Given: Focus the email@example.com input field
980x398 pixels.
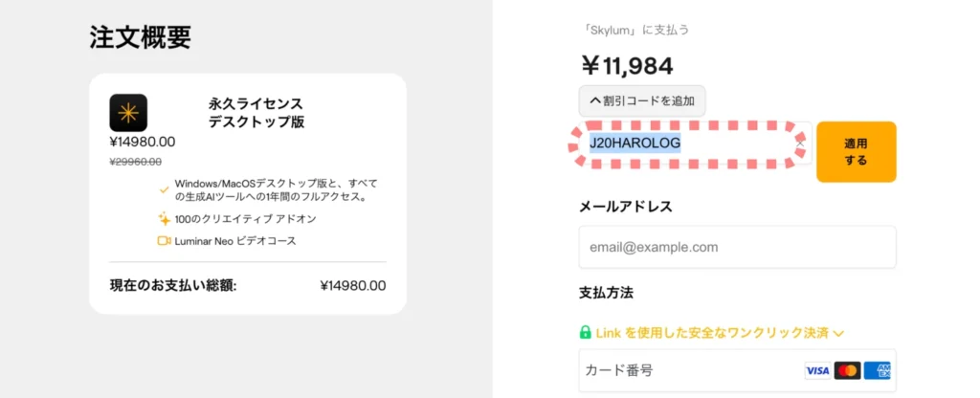Looking at the screenshot, I should [738, 247].
